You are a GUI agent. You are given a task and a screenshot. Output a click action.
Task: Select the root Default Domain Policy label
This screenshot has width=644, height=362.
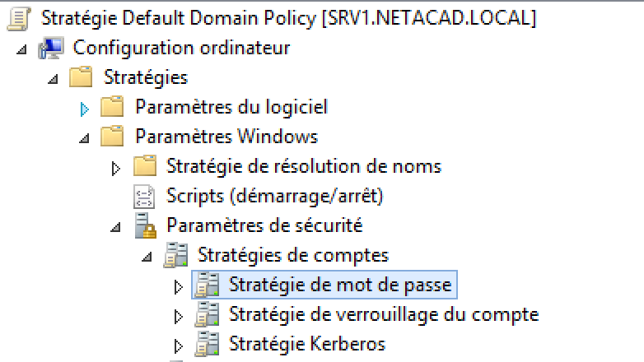[276, 17]
